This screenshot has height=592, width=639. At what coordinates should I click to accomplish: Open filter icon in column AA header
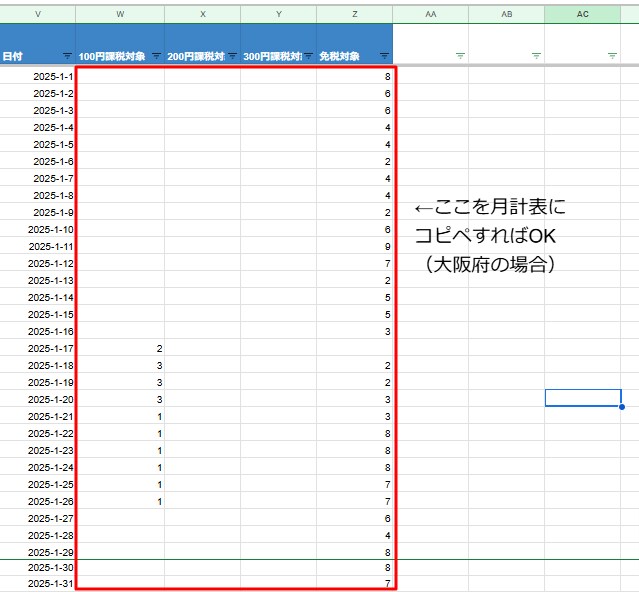point(460,56)
